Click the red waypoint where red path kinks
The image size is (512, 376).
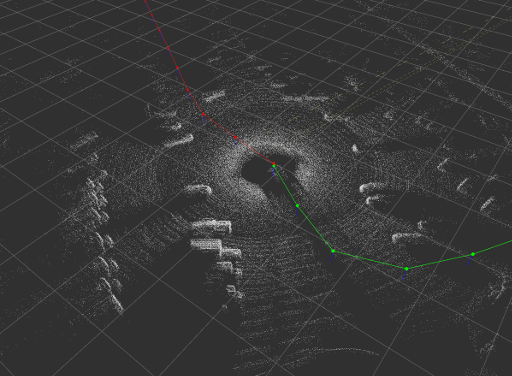pyautogui.click(x=204, y=114)
